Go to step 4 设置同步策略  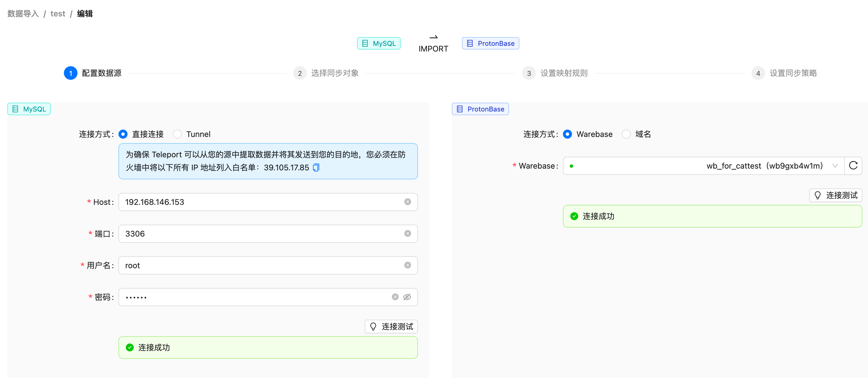coord(784,73)
